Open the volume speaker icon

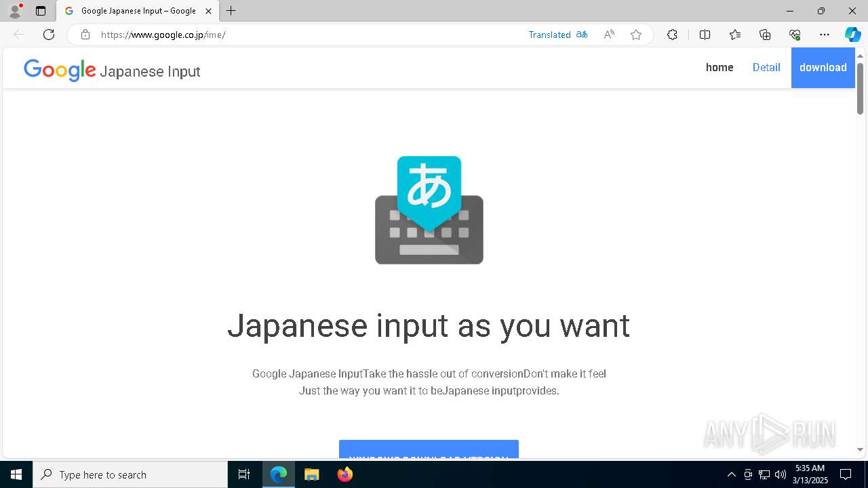780,474
